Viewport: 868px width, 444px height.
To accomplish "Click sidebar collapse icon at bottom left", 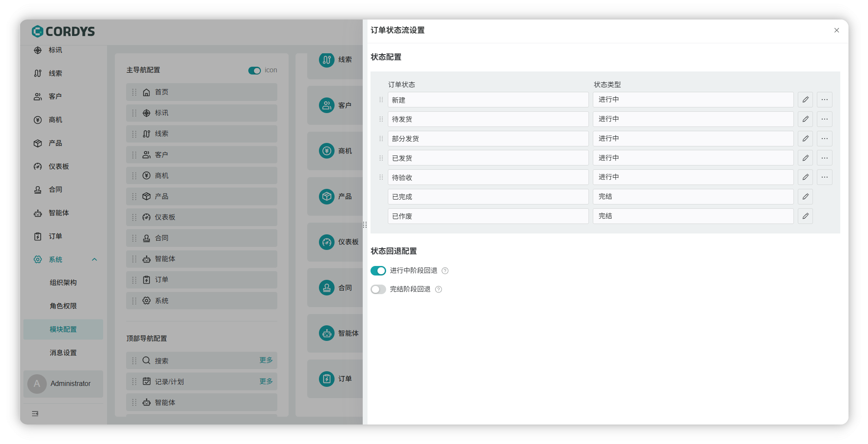I will (35, 414).
